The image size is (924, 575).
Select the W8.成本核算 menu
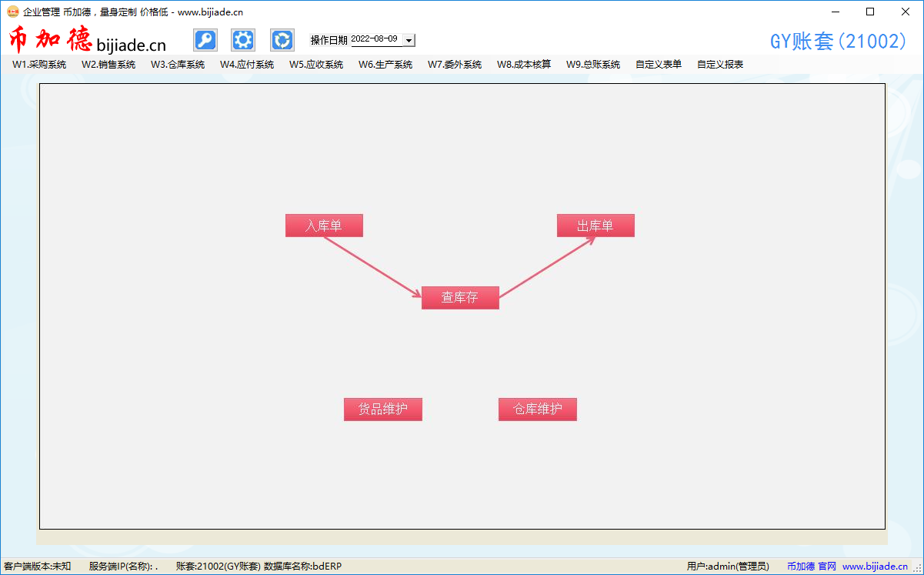tap(523, 65)
